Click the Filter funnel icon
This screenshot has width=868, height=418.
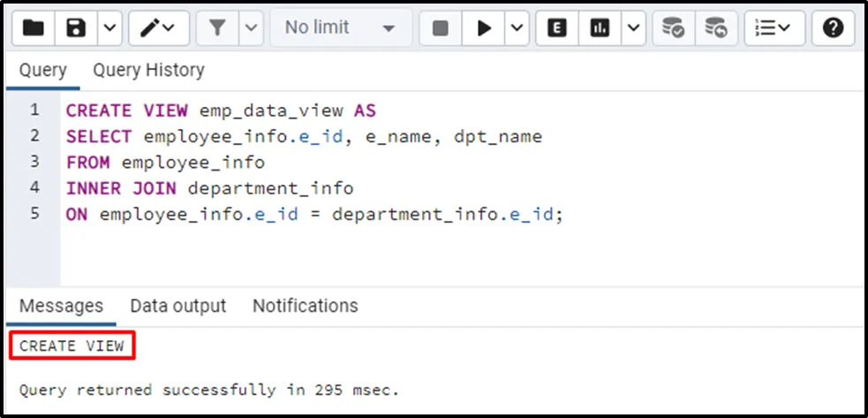tap(217, 28)
